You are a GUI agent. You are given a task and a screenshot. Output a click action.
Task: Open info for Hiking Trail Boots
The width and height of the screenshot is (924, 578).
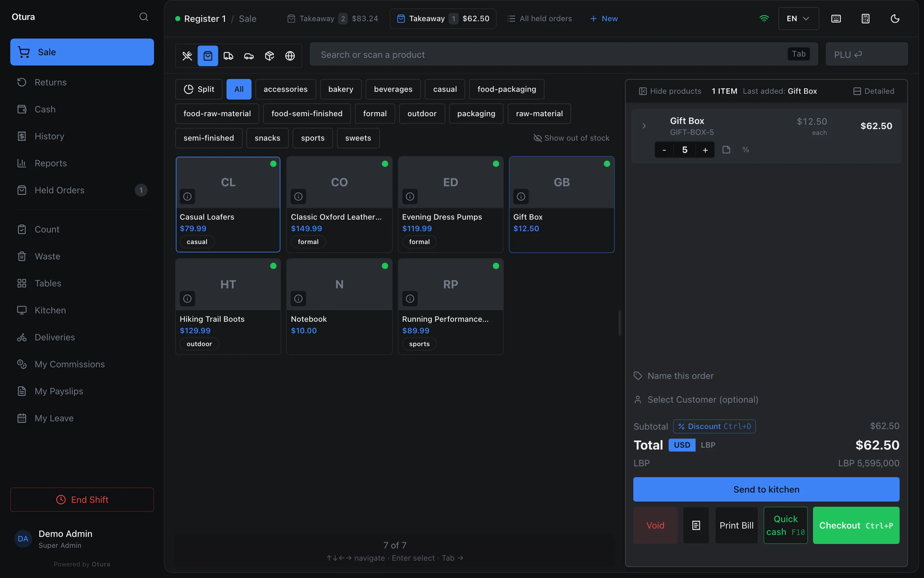pos(187,299)
